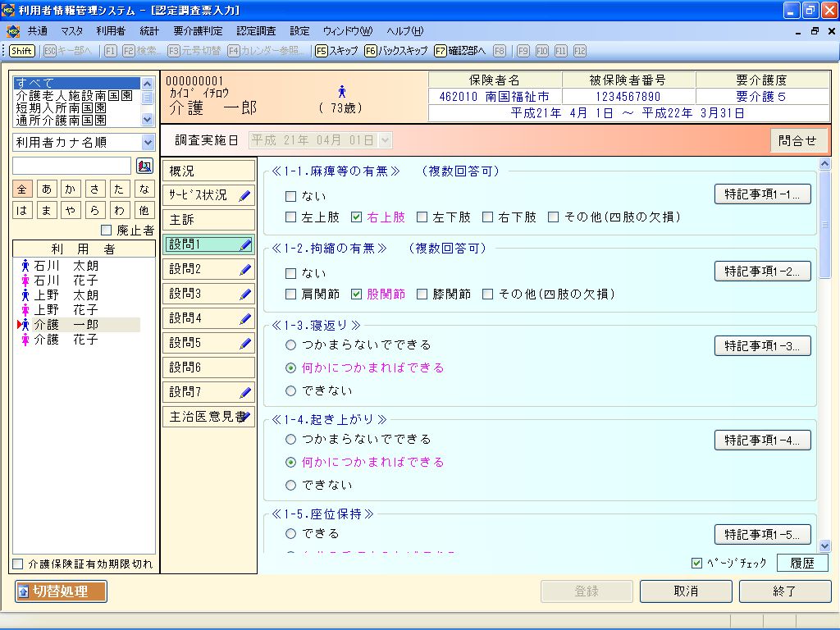Toggle the 廃止者 checkbox
Viewport: 840px width, 630px height.
(106, 231)
